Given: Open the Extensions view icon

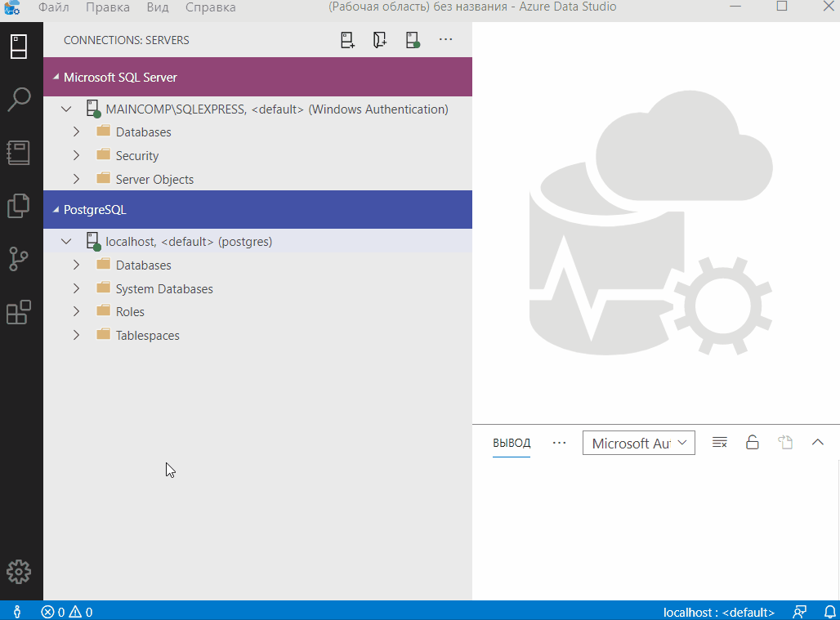Looking at the screenshot, I should pyautogui.click(x=19, y=312).
